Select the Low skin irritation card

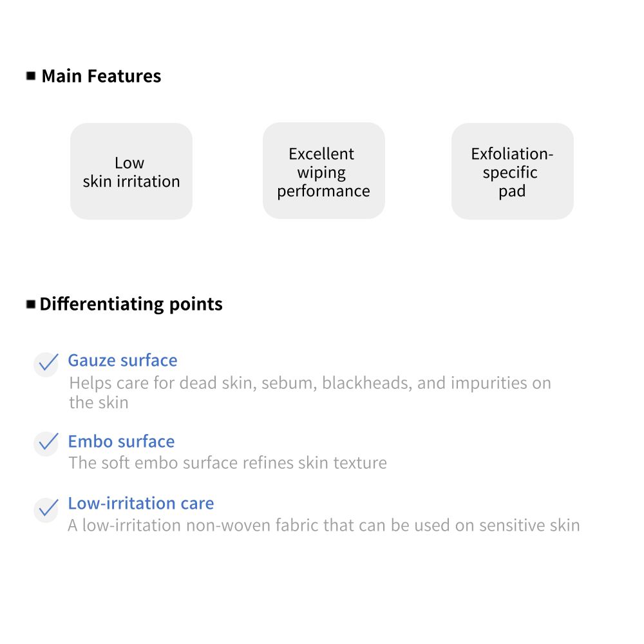tap(131, 171)
